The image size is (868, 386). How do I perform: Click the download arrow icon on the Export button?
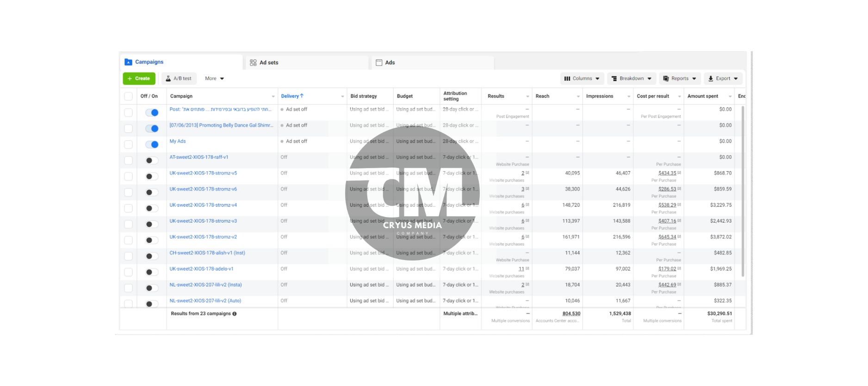coord(711,79)
